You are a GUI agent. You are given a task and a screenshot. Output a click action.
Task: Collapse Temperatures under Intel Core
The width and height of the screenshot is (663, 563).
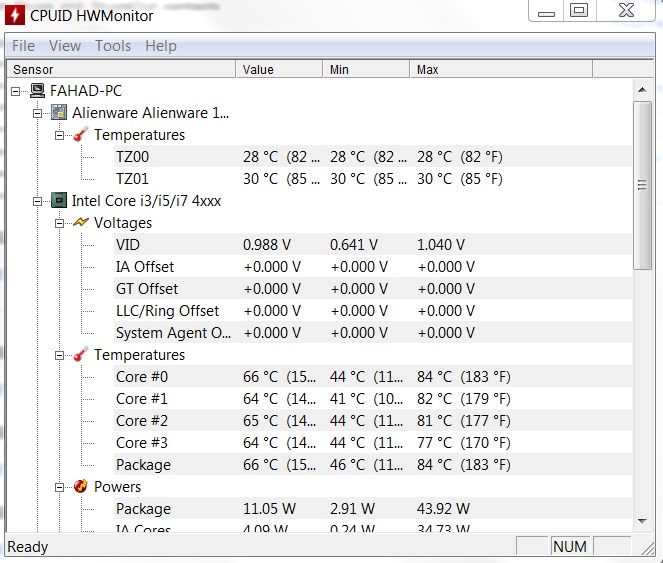point(59,355)
